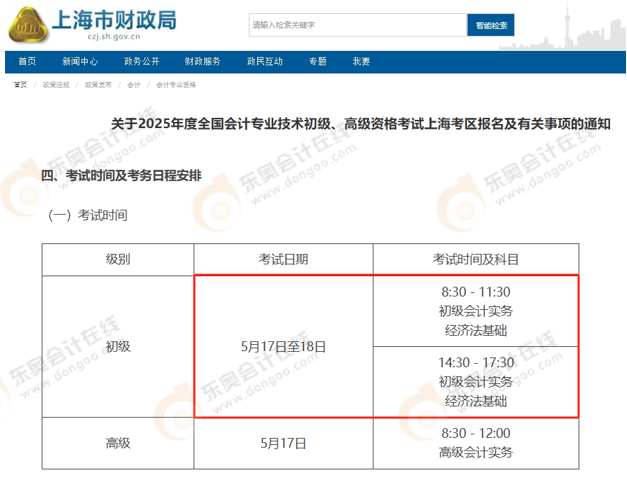Open the 新闻中心 navigation menu
This screenshot has width=627, height=483.
[x=79, y=62]
